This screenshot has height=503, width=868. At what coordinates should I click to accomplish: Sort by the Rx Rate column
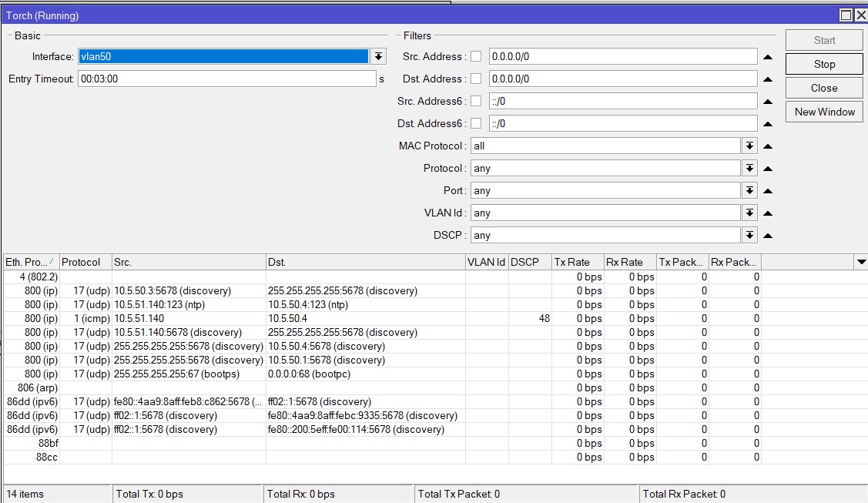pyautogui.click(x=630, y=262)
